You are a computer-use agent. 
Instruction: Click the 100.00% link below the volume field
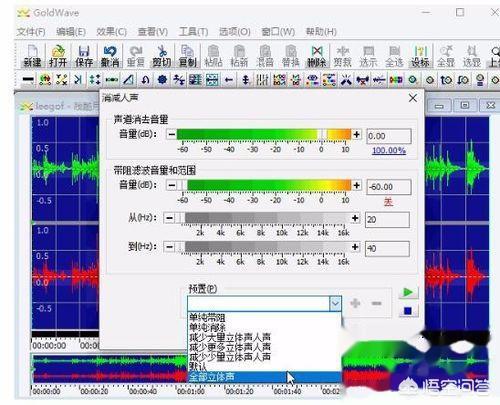(389, 150)
